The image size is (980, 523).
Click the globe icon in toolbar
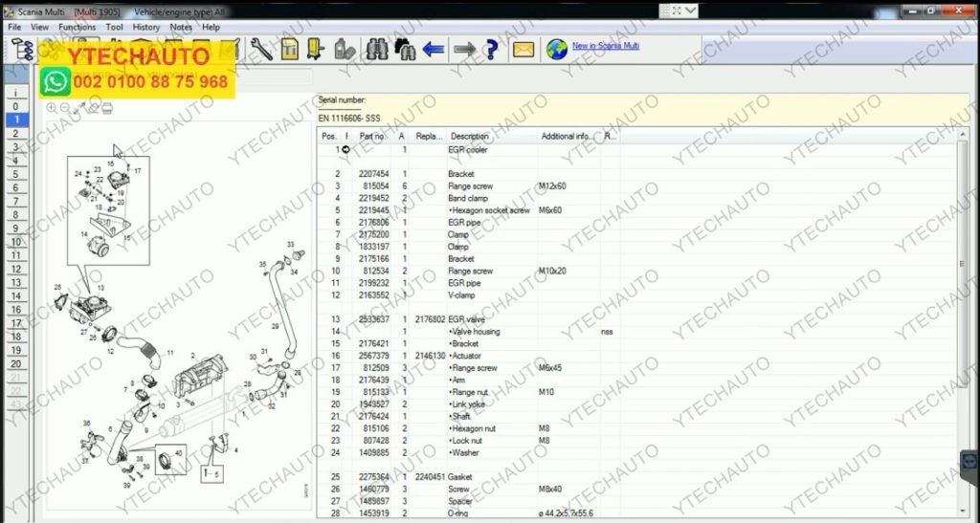pos(556,50)
